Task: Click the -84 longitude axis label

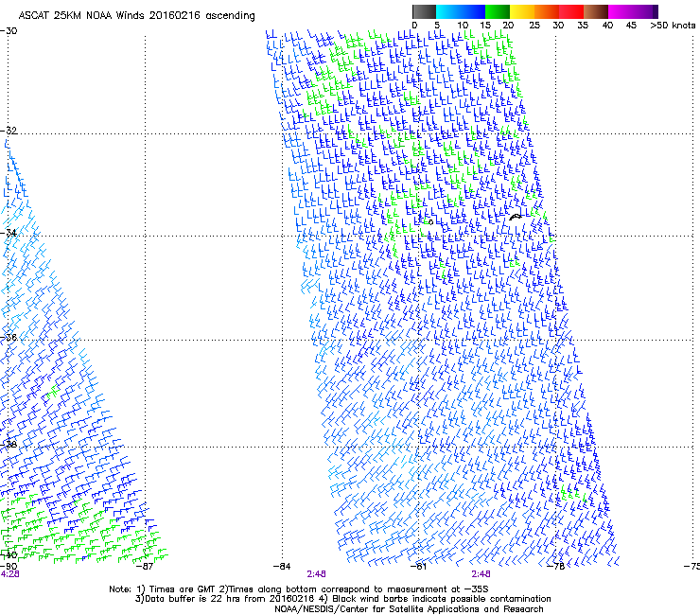Action: coord(282,567)
